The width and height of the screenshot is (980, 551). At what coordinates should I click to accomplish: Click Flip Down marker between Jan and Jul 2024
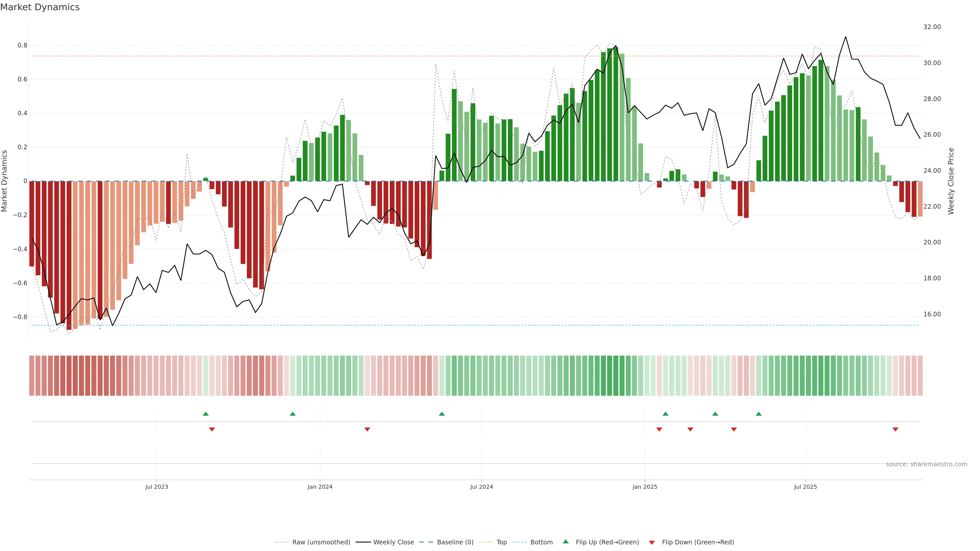[x=367, y=429]
